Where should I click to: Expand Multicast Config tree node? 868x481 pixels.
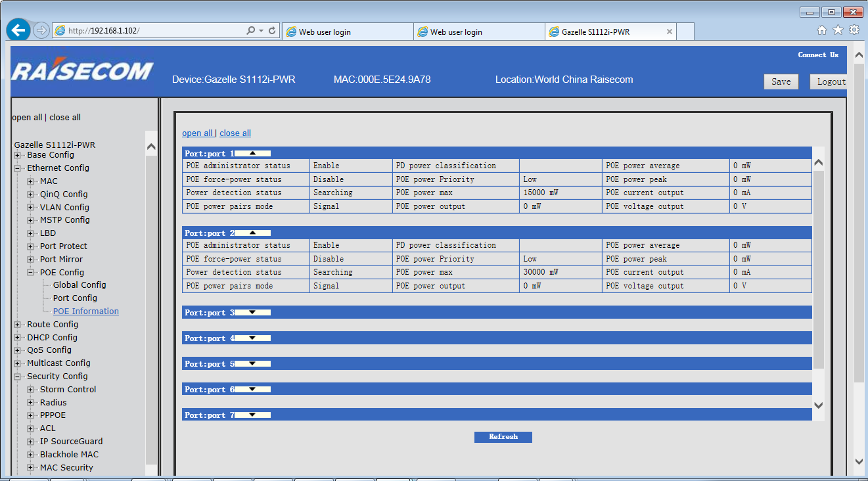[x=18, y=363]
